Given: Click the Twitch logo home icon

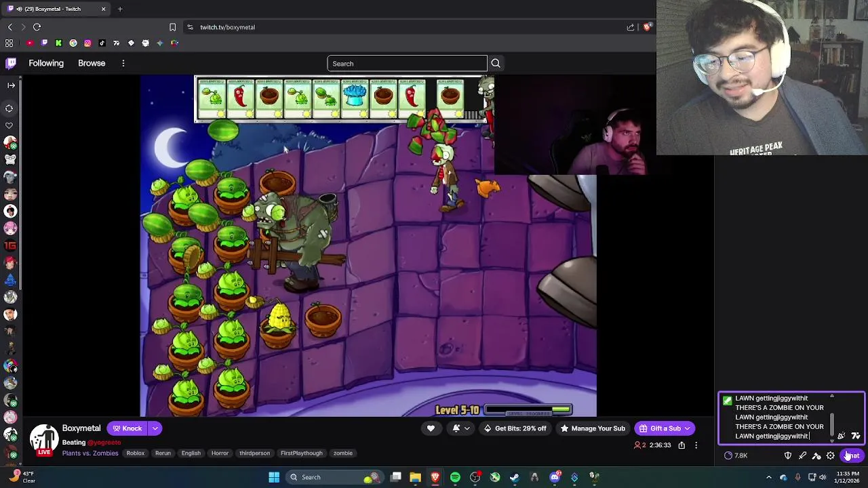Looking at the screenshot, I should (x=11, y=63).
